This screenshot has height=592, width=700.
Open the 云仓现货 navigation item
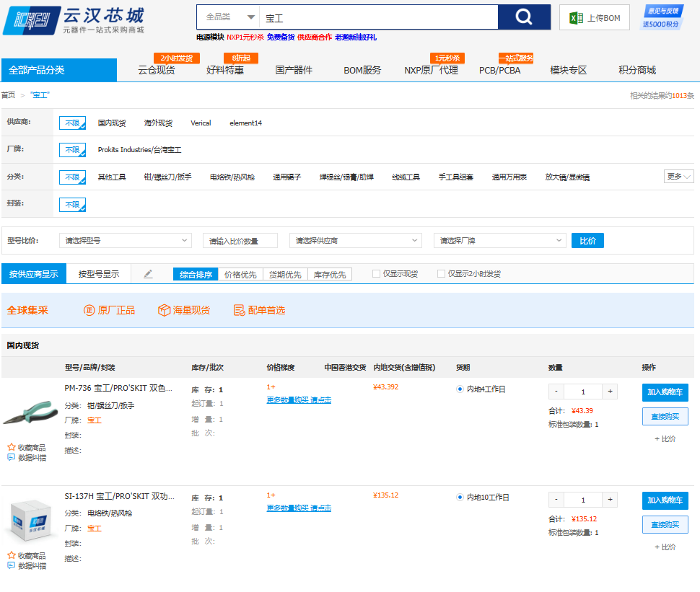coord(157,70)
